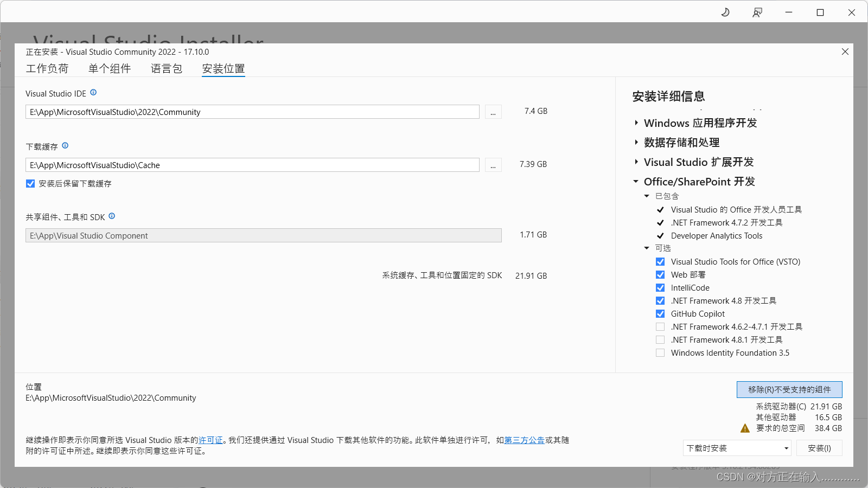Click the info icon beside 共享组件、工具和 SDK
This screenshot has width=868, height=488.
point(112,216)
